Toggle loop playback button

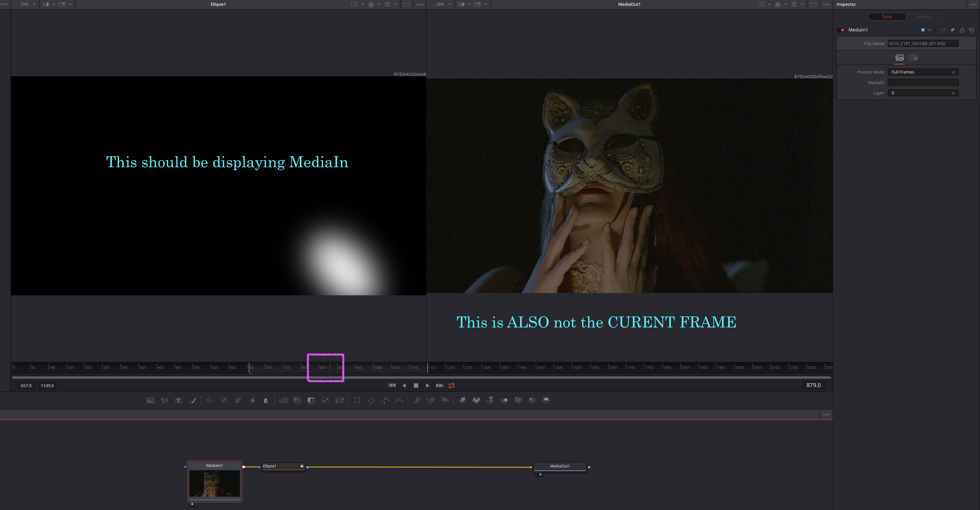(452, 386)
